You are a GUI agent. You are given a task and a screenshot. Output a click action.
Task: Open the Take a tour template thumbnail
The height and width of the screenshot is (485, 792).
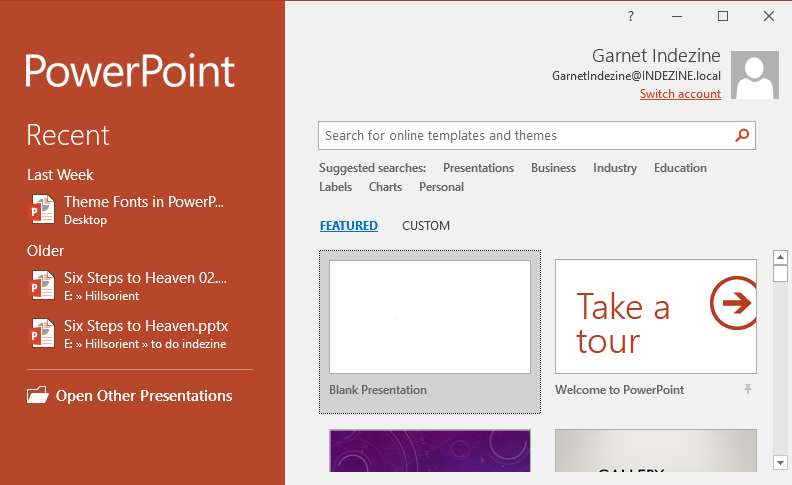point(656,317)
